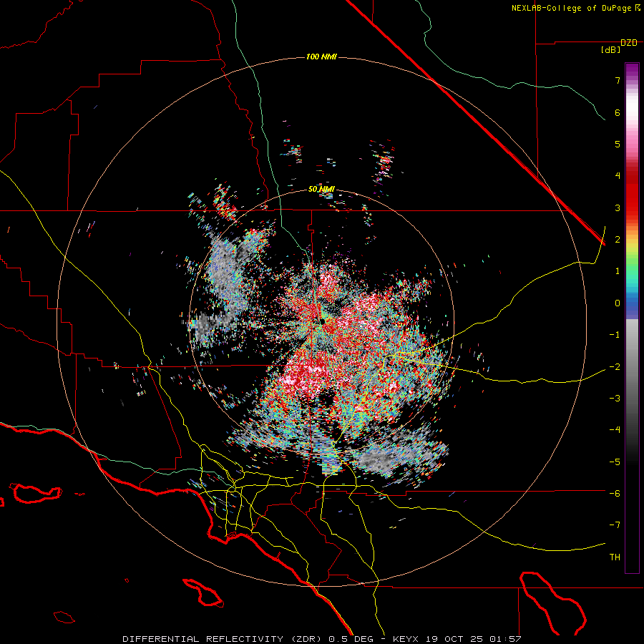This screenshot has width=644, height=644.
Task: Click the 3 value on the color scale
Action: [x=618, y=208]
